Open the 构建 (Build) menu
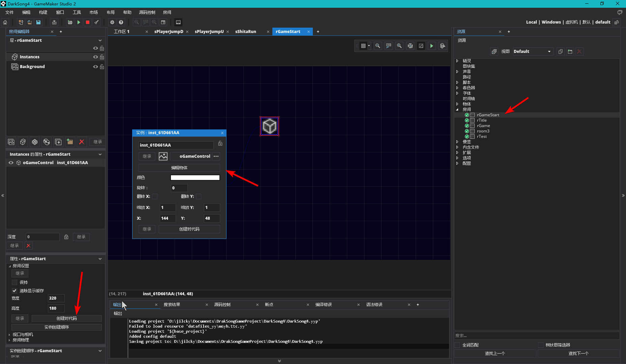 point(43,12)
